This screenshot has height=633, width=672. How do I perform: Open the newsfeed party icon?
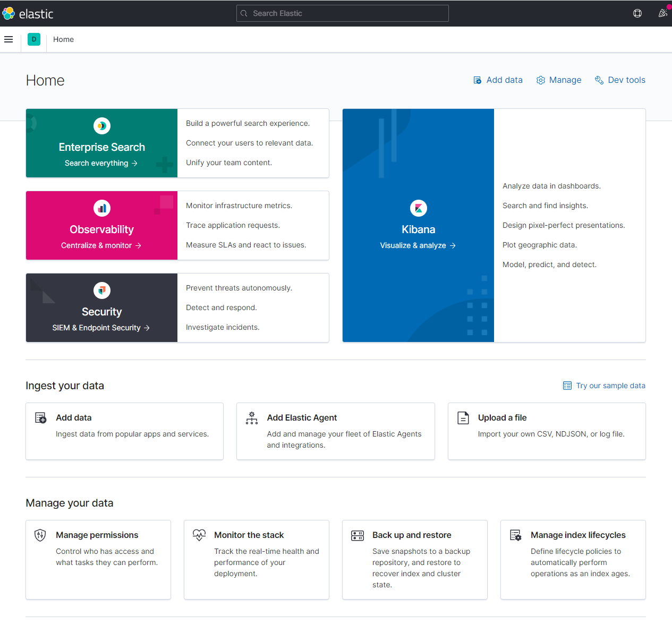tap(662, 13)
